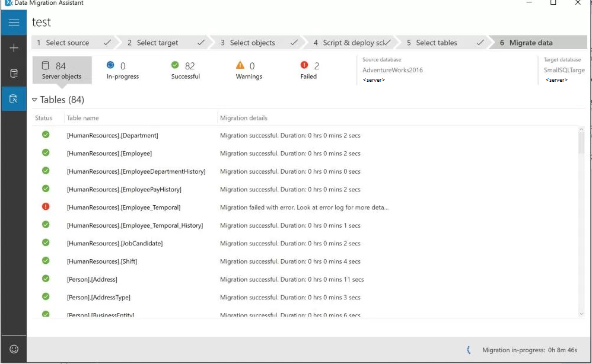Filter by 0 In-progress objects
The width and height of the screenshot is (592, 364).
click(123, 70)
